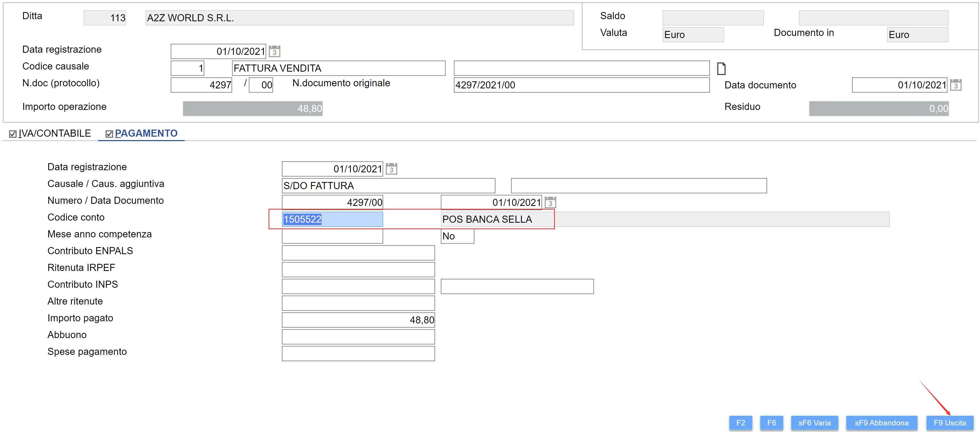Select the PAGAMENTO tab label
This screenshot has width=980, height=432.
pyautogui.click(x=146, y=134)
